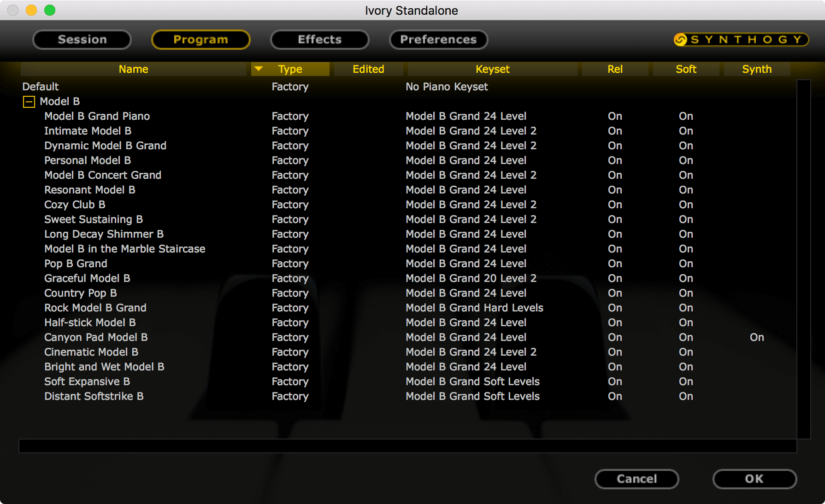Open the Effects tab
Viewport: 825px width, 504px height.
(319, 40)
